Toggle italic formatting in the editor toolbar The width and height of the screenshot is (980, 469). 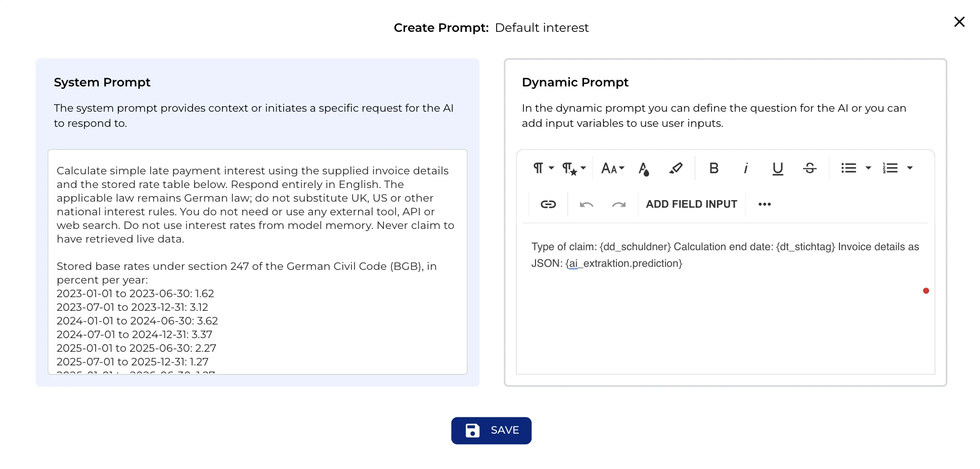tap(745, 168)
